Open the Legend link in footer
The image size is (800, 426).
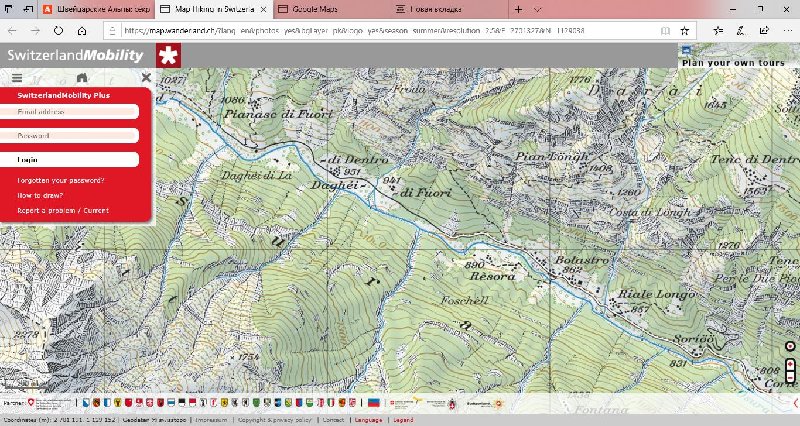coord(403,420)
